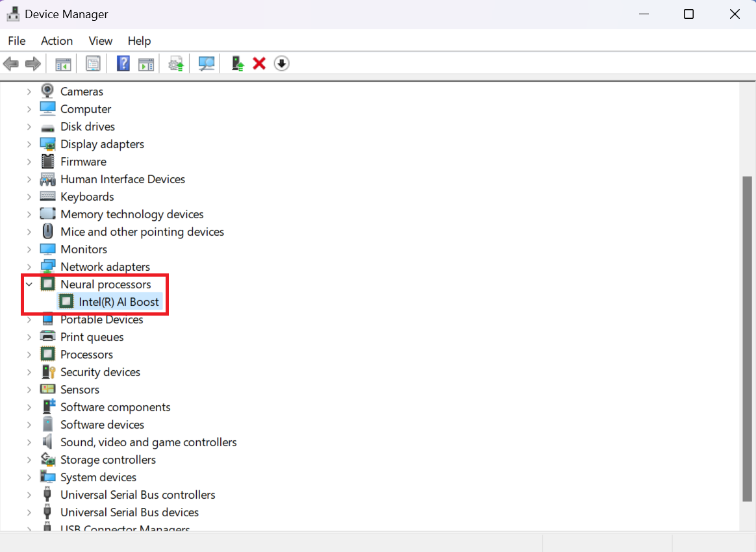Select the Processors category label

(x=86, y=355)
